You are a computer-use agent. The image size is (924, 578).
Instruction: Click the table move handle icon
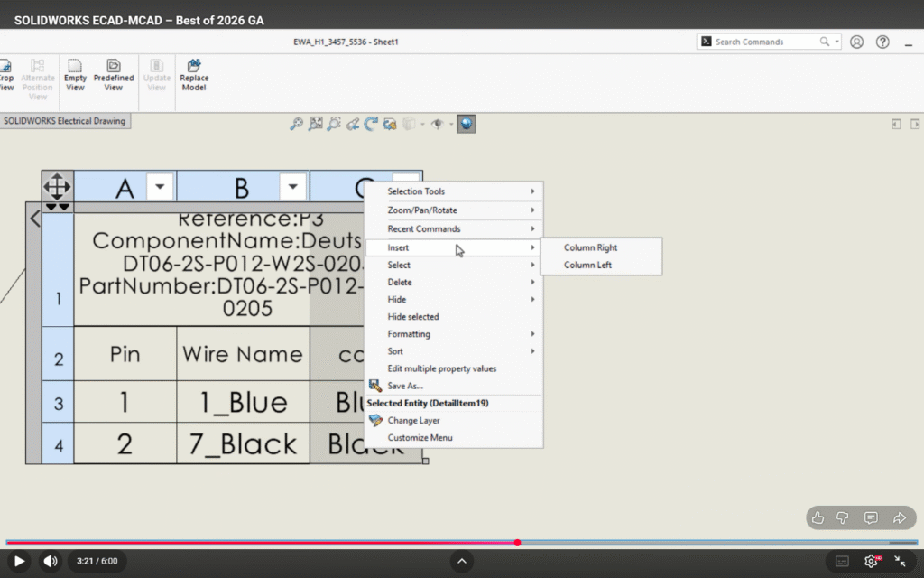coord(57,187)
